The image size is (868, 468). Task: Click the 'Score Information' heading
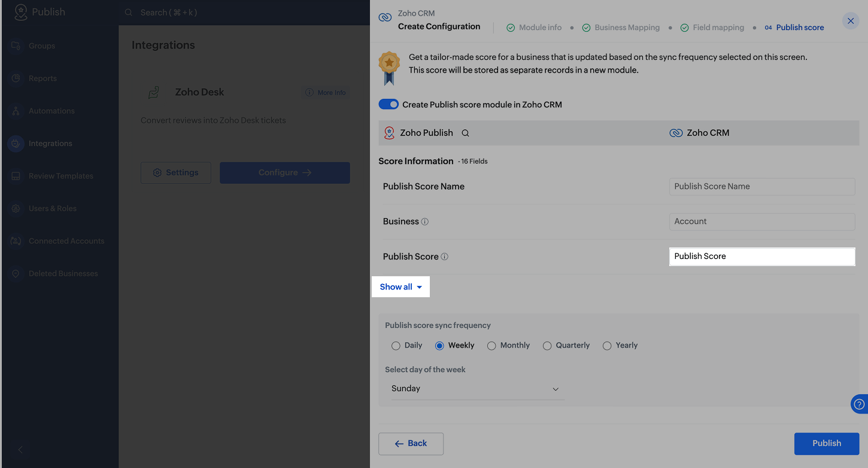coord(416,161)
